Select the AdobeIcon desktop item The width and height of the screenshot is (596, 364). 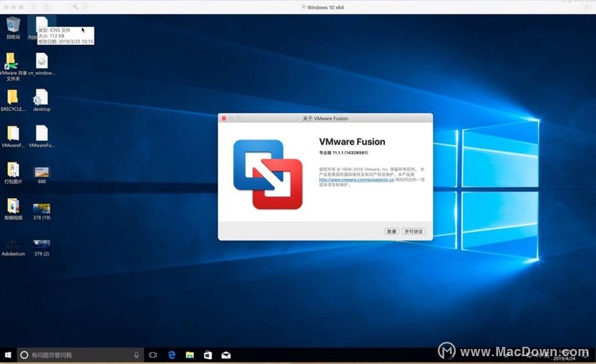pyautogui.click(x=13, y=247)
